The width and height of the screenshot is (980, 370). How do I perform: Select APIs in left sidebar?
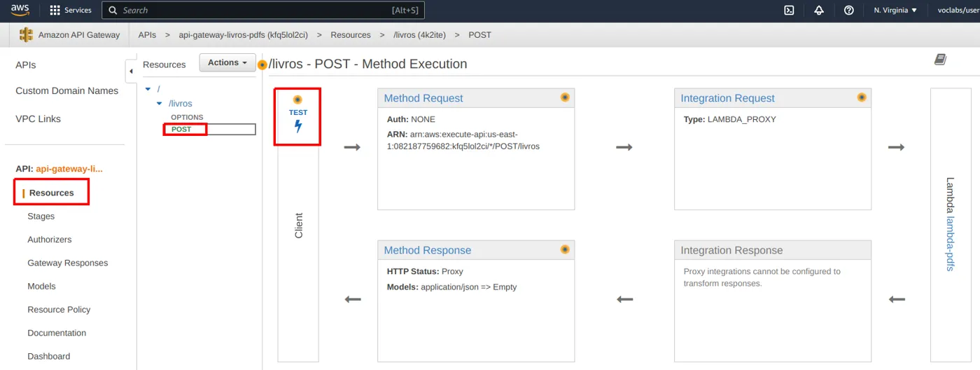point(26,65)
